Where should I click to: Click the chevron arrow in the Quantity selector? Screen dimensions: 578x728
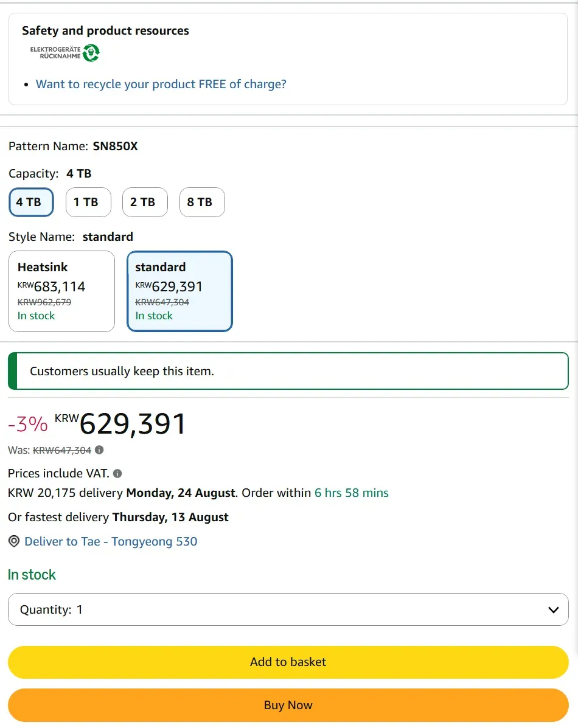[x=554, y=609]
